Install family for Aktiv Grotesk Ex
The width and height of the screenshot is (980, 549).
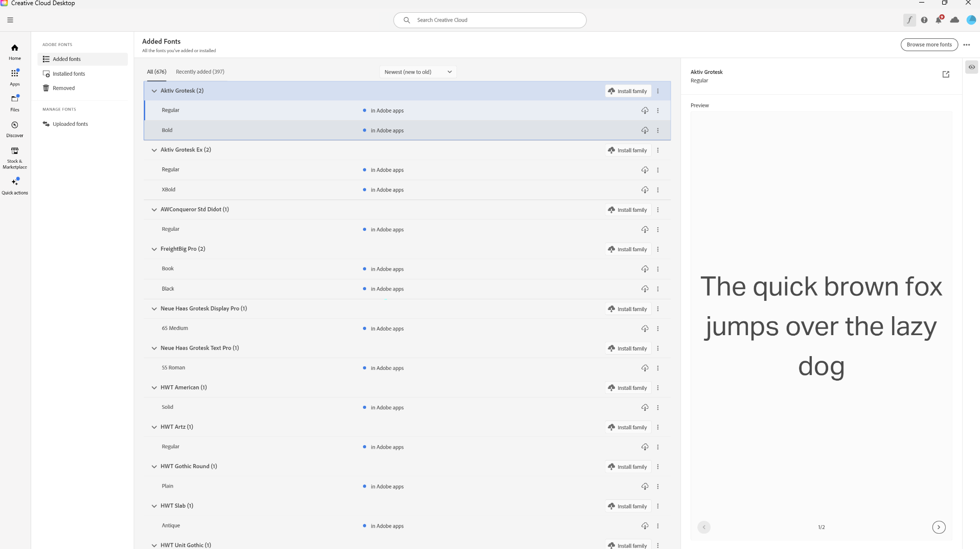(628, 150)
